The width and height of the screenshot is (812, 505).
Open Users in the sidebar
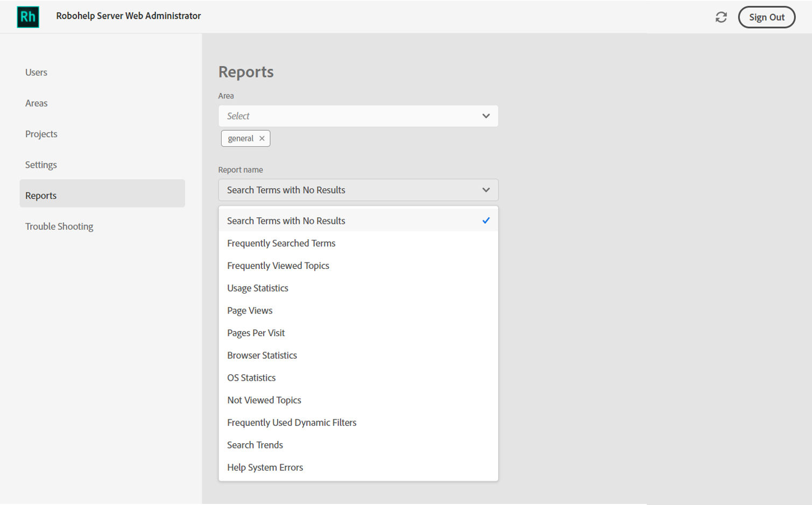click(36, 72)
